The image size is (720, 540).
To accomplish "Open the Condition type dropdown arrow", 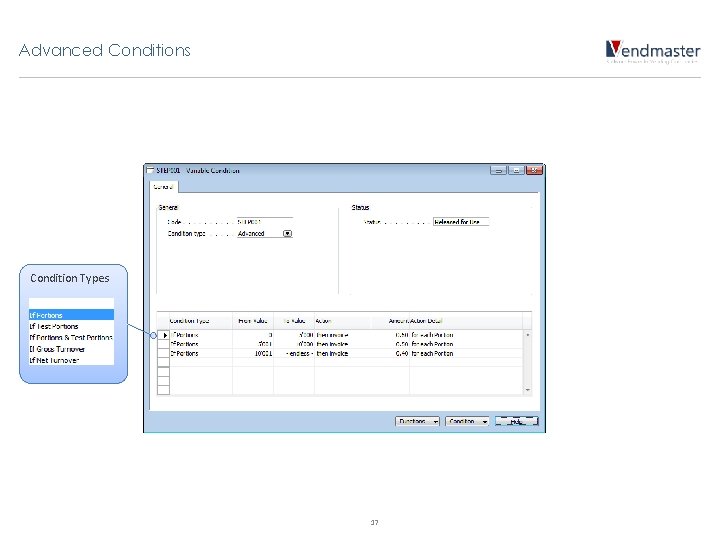I will point(287,234).
